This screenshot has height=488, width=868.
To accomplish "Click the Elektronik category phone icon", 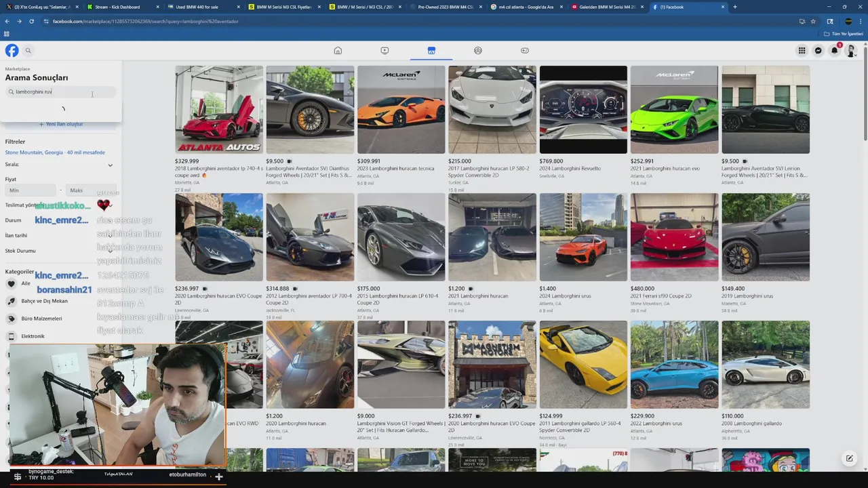I will [x=12, y=336].
